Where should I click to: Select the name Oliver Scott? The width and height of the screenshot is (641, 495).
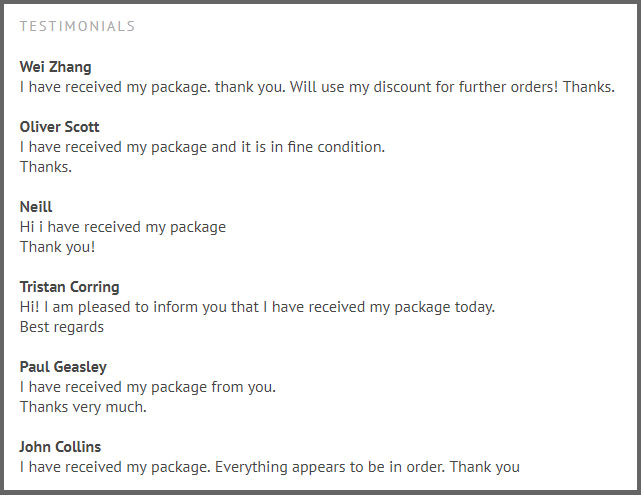click(x=59, y=127)
